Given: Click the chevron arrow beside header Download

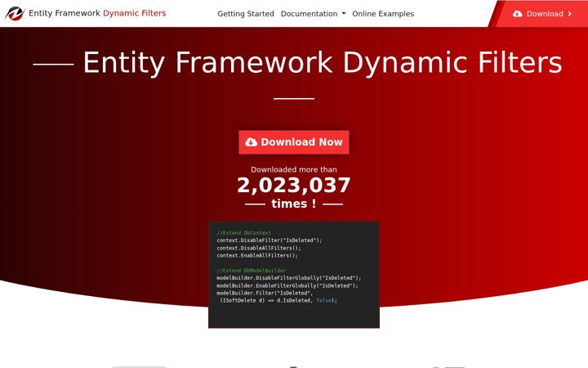Looking at the screenshot, I should 570,14.
